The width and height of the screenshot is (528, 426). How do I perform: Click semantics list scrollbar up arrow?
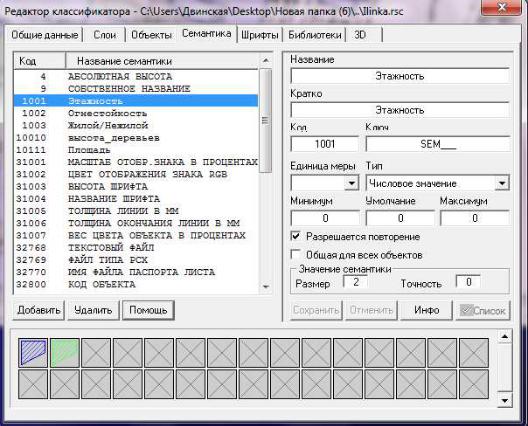[266, 61]
